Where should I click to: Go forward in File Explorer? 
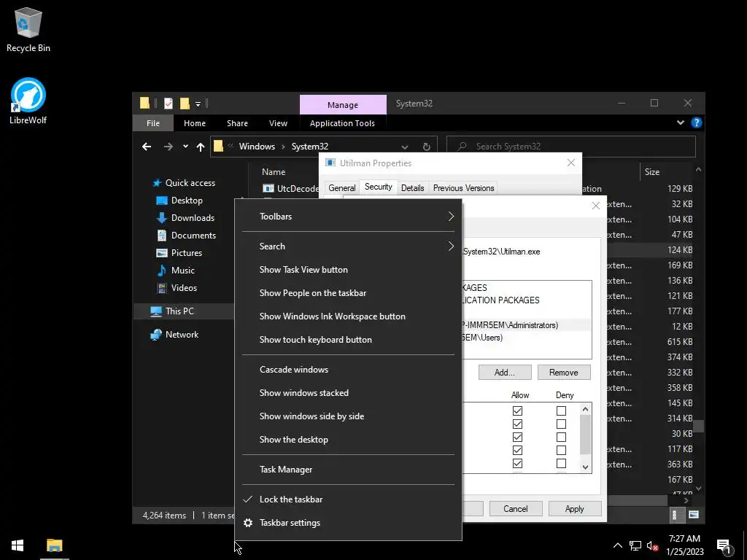click(169, 147)
